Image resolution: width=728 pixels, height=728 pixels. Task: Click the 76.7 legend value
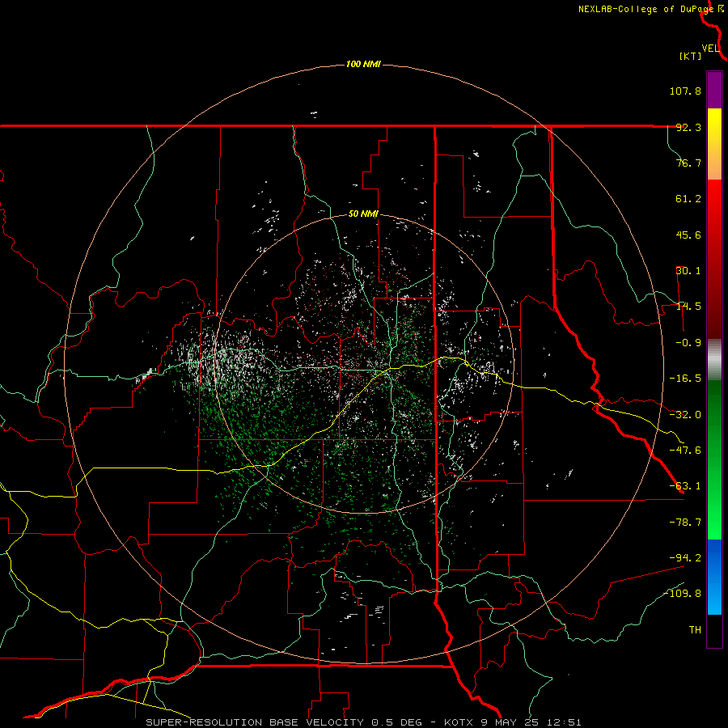[x=688, y=163]
